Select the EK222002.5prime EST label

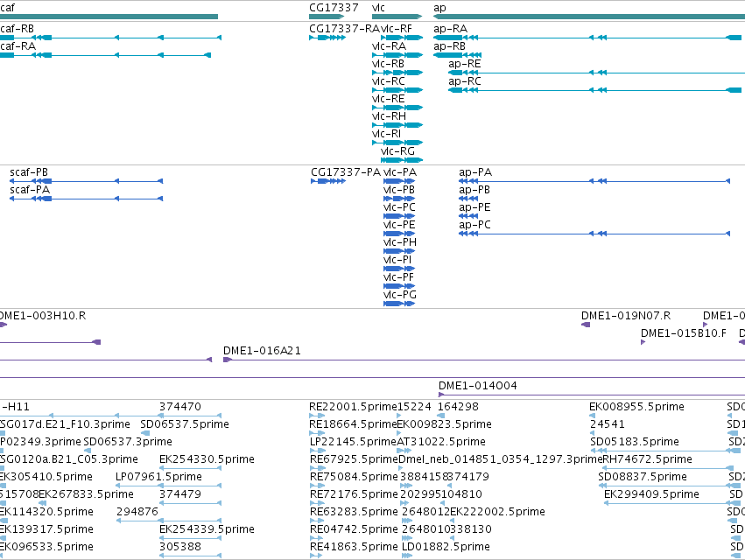(497, 512)
